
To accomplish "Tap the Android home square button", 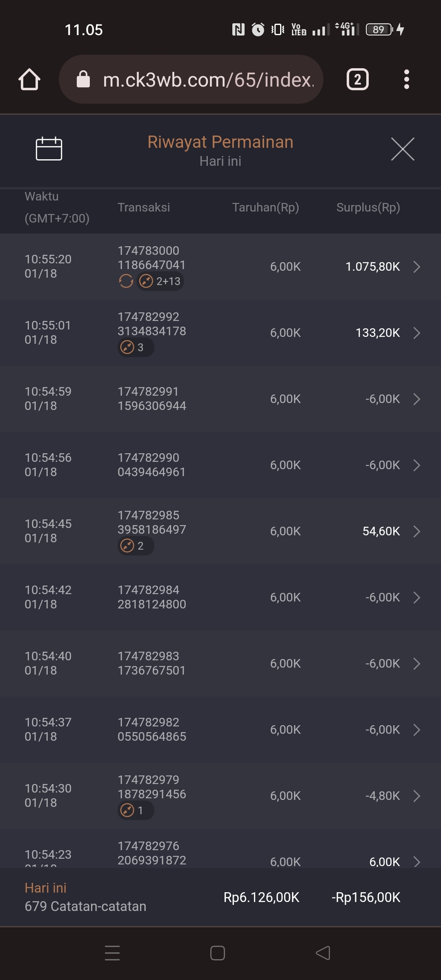I will point(218,953).
